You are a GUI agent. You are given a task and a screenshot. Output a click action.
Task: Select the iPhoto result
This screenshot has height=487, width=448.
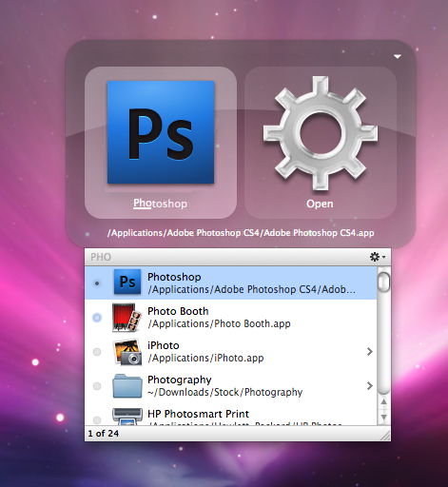[x=231, y=351]
